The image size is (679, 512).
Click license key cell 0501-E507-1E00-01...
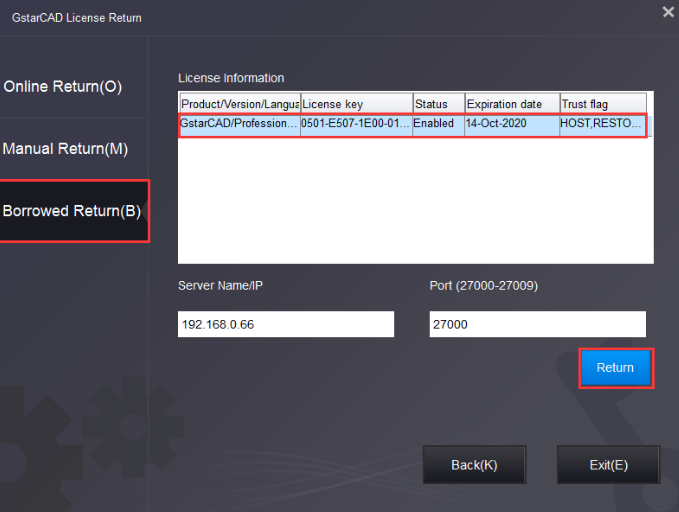pos(356,124)
